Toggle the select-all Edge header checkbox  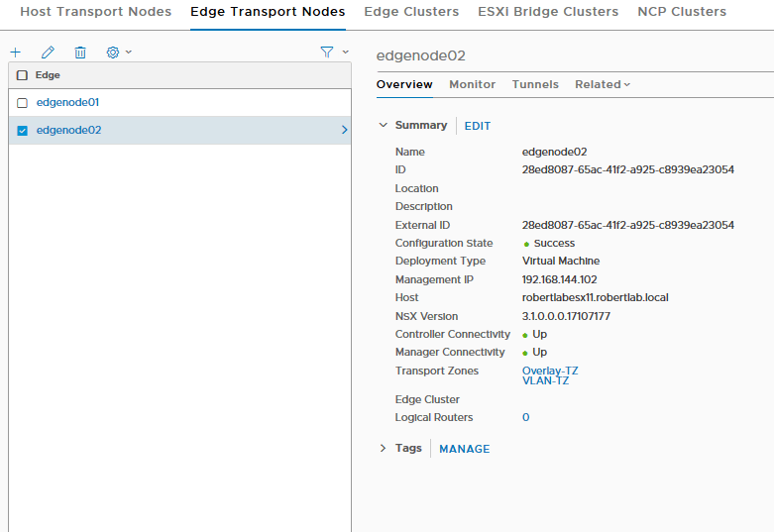[x=22, y=75]
